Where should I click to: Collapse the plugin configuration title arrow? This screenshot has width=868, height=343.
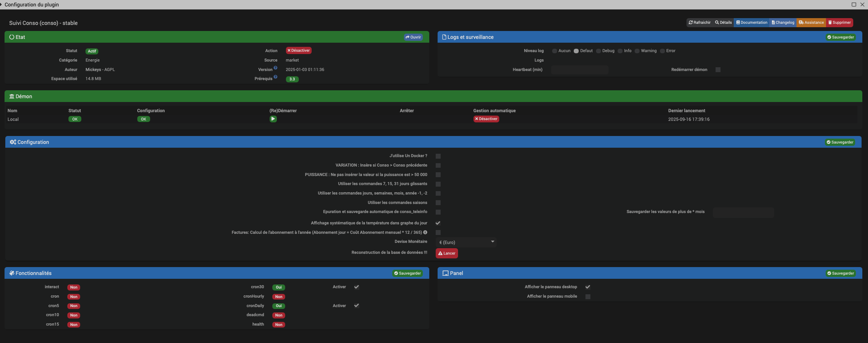(1, 5)
